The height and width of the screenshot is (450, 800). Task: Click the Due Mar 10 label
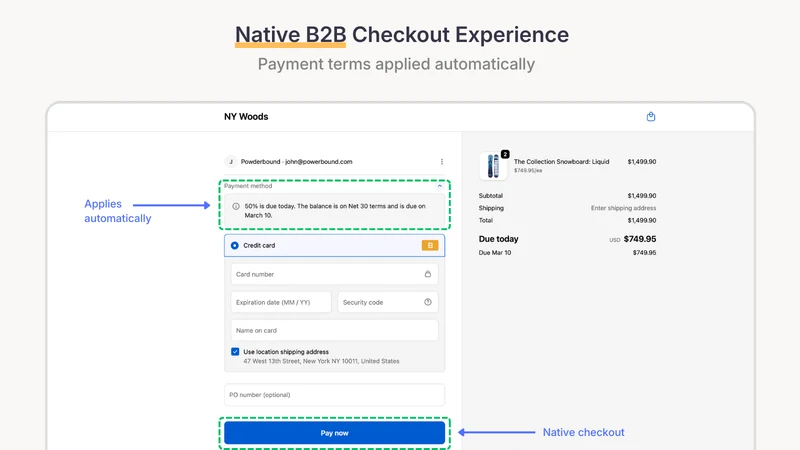[x=495, y=253]
